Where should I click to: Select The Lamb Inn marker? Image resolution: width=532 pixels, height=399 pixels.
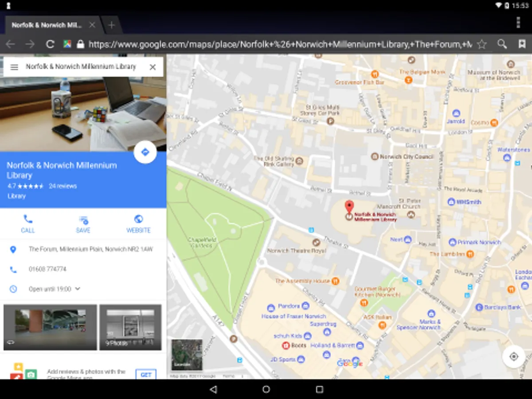470,254
